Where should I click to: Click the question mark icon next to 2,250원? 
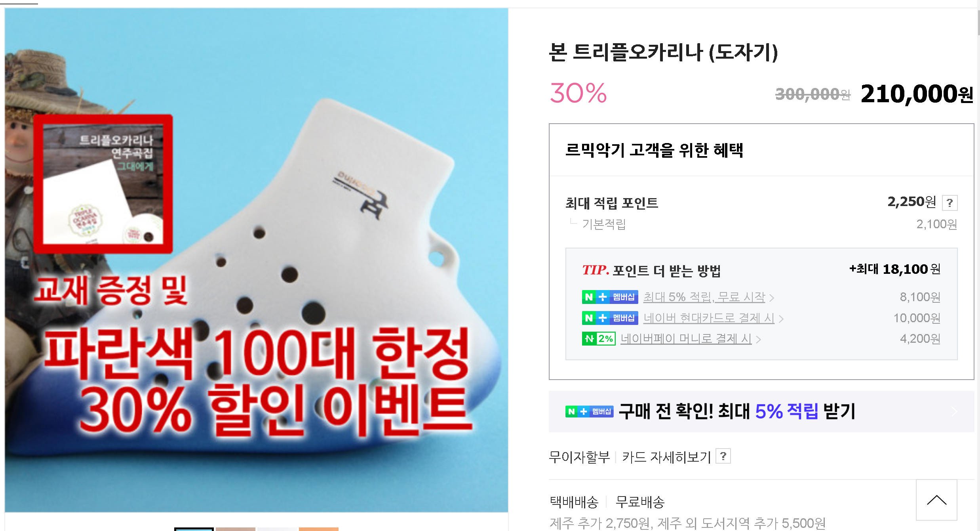point(950,203)
